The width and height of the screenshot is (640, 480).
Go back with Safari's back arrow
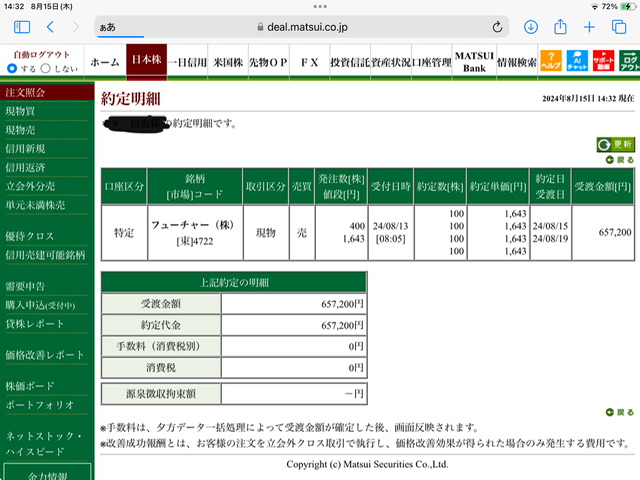50,27
